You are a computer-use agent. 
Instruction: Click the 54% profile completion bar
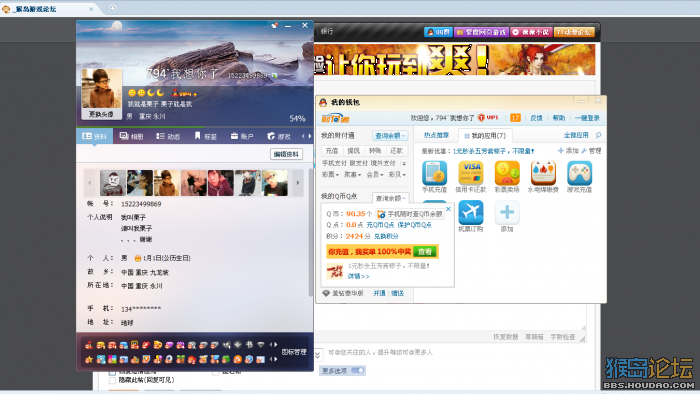(195, 127)
